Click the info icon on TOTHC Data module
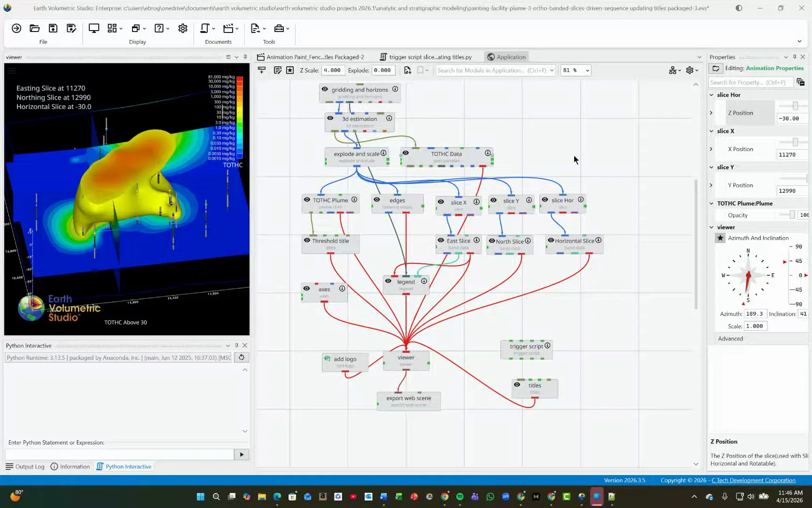Image resolution: width=812 pixels, height=508 pixels. (x=488, y=153)
